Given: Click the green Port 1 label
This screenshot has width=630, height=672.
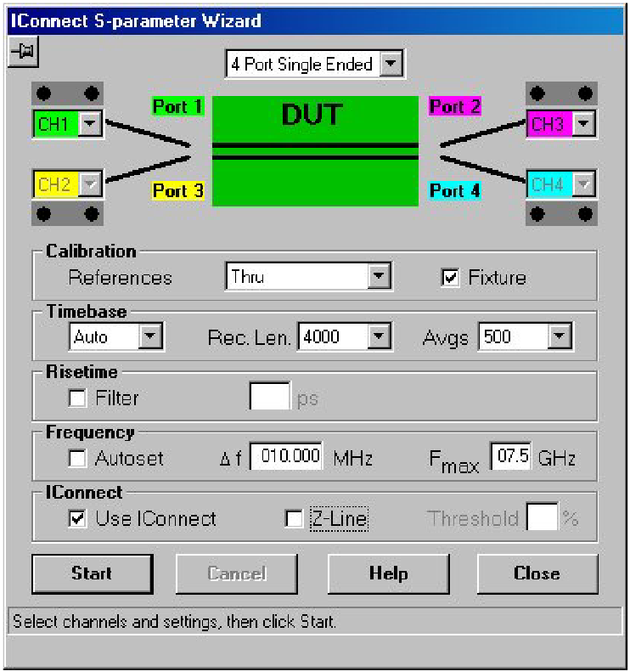Looking at the screenshot, I should (178, 106).
